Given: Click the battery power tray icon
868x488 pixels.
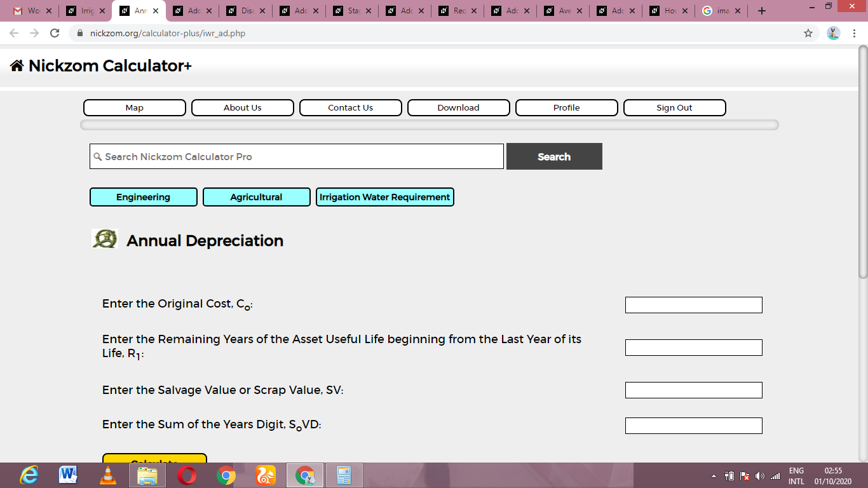Looking at the screenshot, I should pos(730,476).
